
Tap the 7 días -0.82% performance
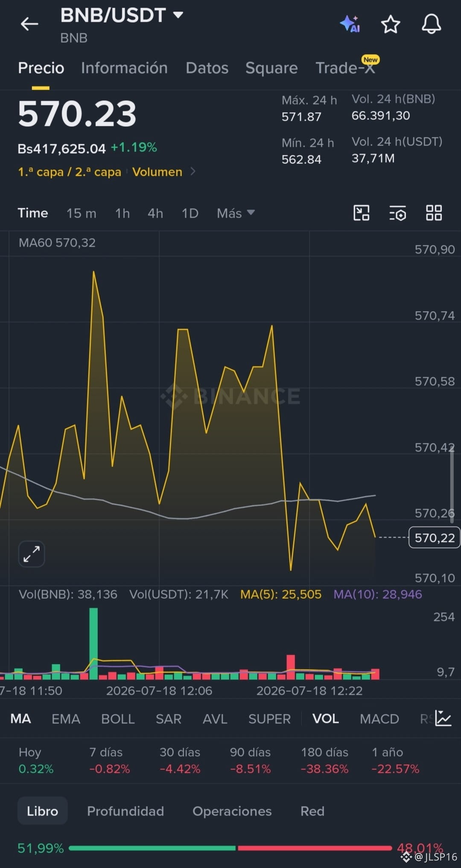pyautogui.click(x=109, y=760)
